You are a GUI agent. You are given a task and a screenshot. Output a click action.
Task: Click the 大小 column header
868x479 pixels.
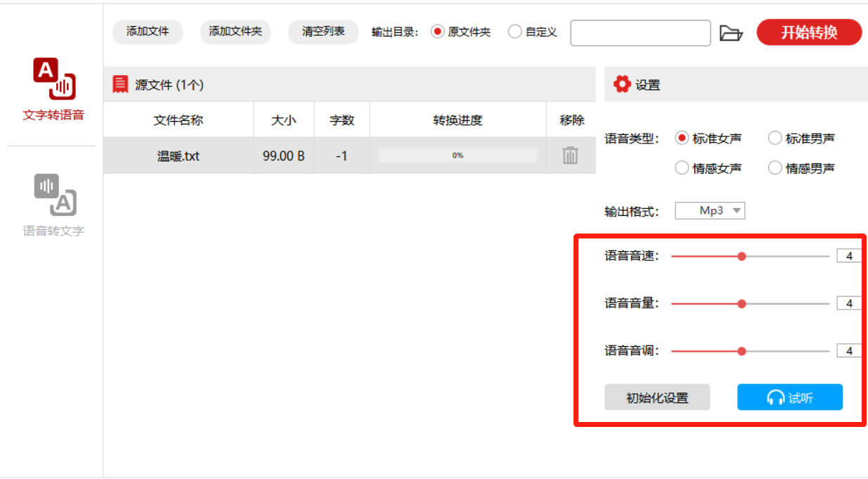[x=284, y=120]
